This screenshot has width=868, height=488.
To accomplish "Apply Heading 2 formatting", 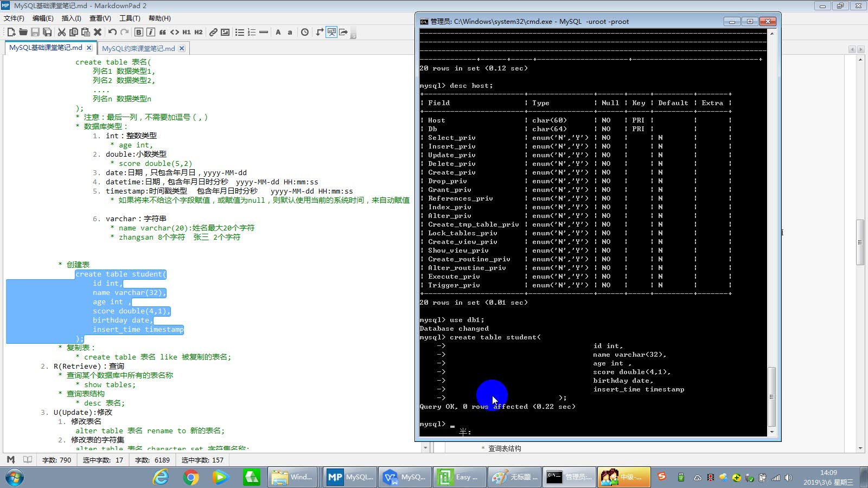I will [199, 32].
